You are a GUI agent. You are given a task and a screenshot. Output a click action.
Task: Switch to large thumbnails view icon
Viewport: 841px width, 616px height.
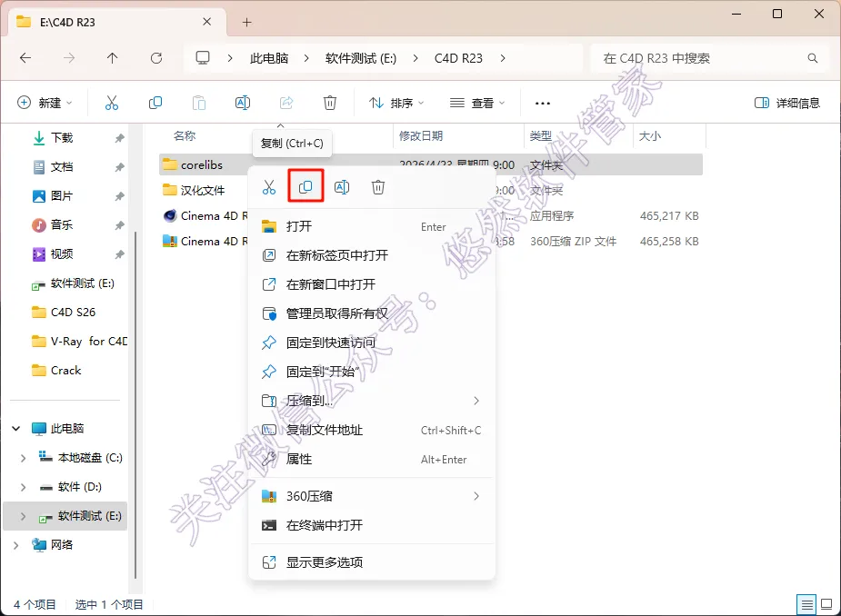826,605
